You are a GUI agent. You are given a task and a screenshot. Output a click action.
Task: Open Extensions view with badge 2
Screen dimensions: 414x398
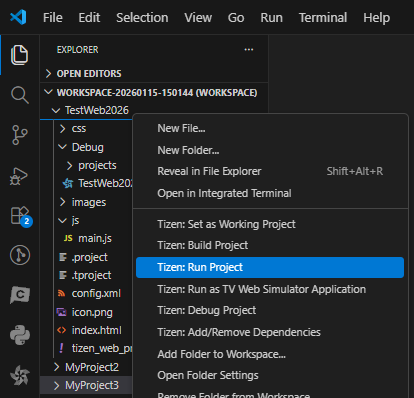pos(21,216)
